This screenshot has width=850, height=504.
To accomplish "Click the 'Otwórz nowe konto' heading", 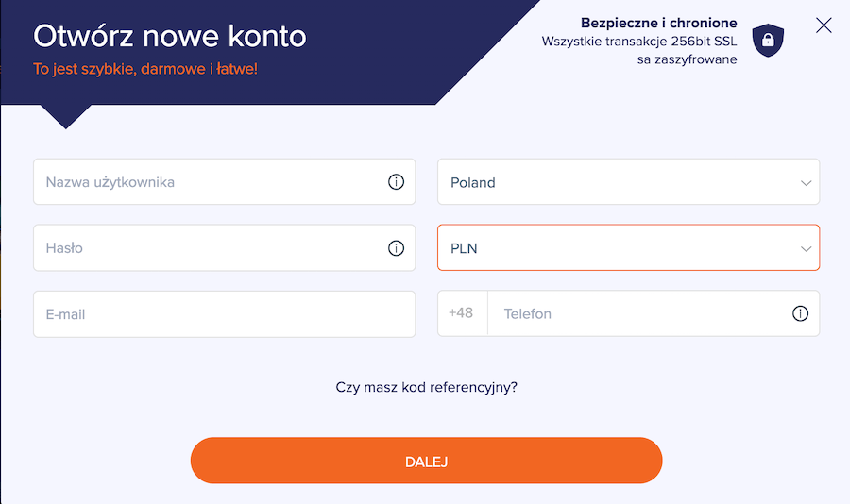I will (x=170, y=36).
